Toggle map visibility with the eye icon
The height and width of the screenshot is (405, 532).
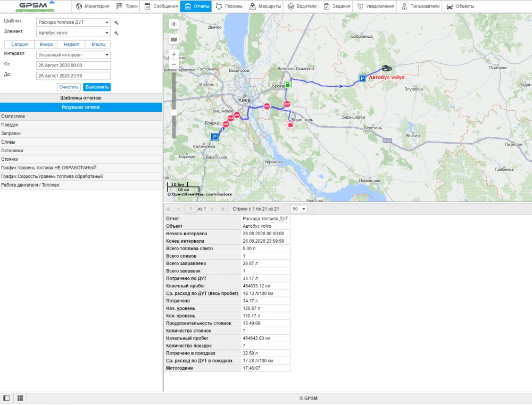point(173,24)
